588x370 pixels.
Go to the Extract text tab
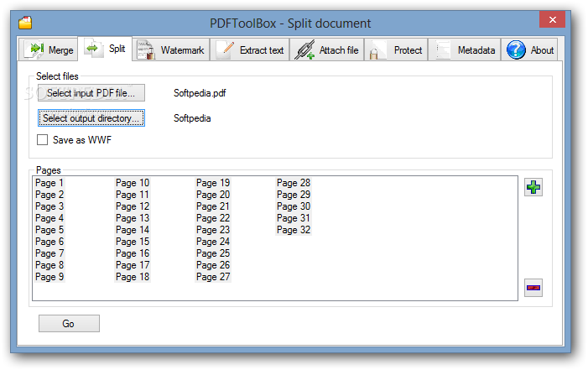tap(250, 50)
